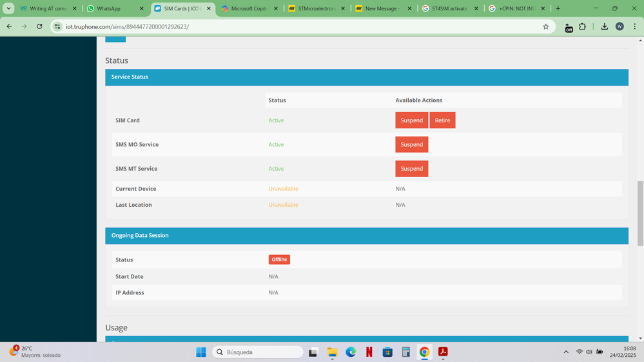
Task: Go forward to the next page
Action: coord(24,26)
